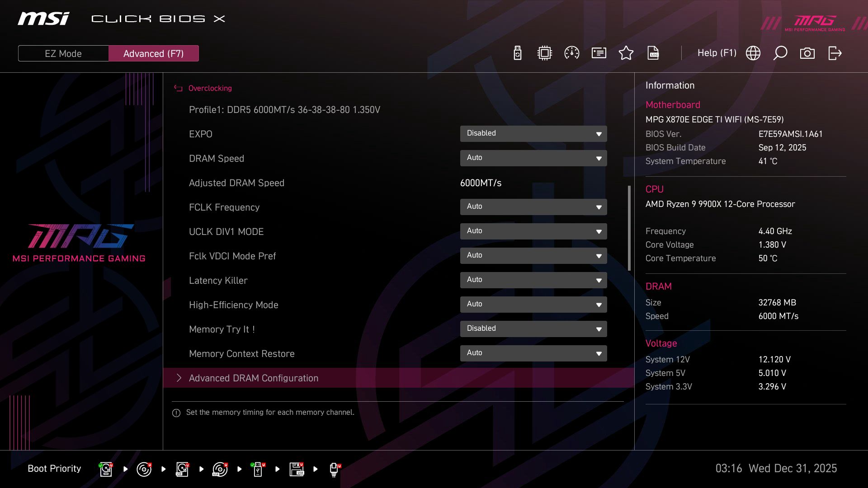Open the CPU information panel icon
Viewport: 868px width, 488px height.
click(544, 53)
